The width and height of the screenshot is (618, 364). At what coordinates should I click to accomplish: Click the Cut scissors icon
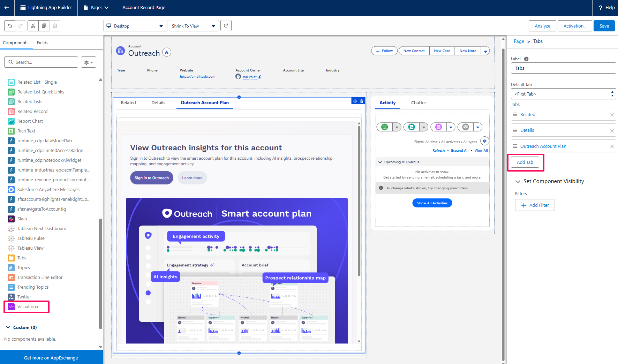point(33,26)
